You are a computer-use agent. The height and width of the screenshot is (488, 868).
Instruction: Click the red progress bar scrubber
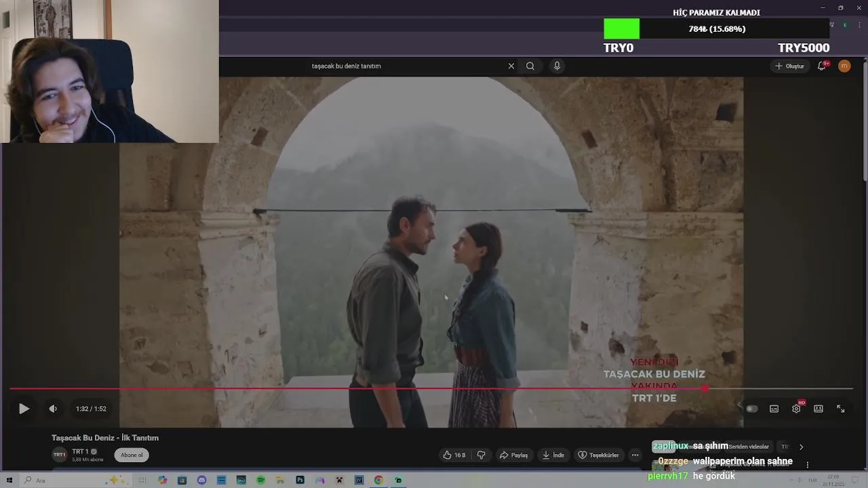click(705, 388)
